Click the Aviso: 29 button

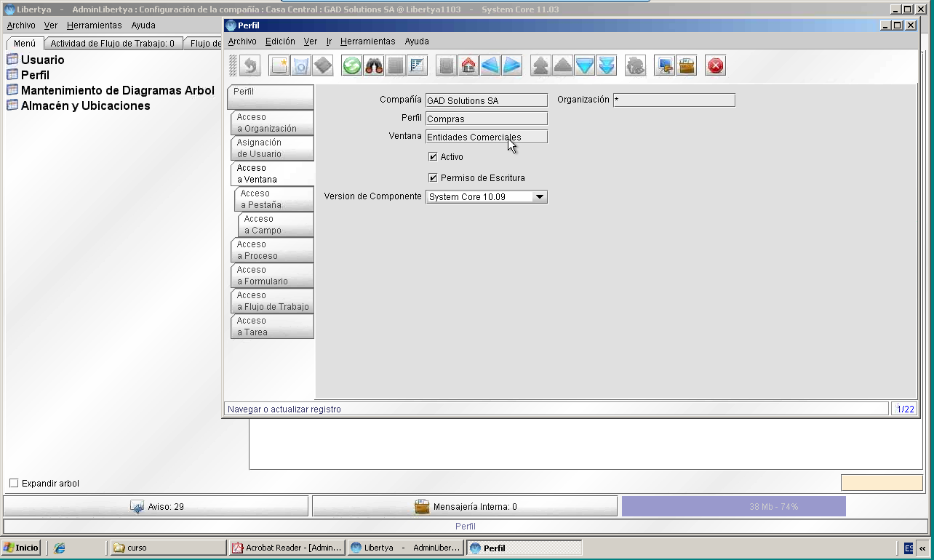pyautogui.click(x=156, y=507)
